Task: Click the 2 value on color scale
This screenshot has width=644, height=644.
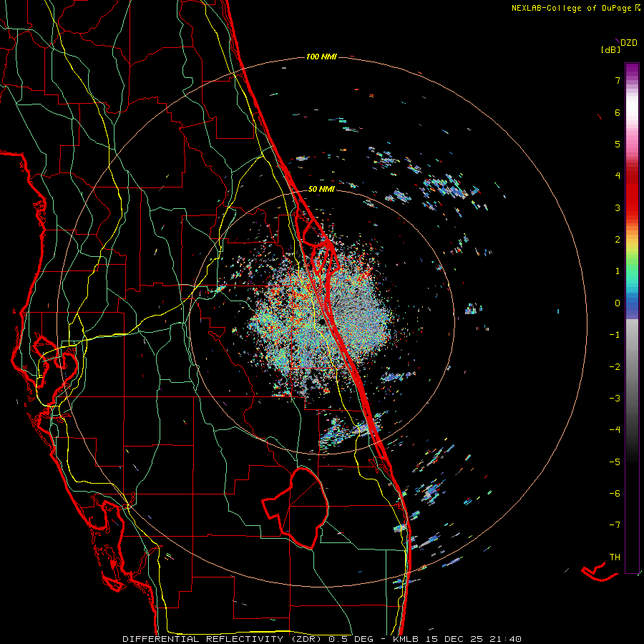Action: pyautogui.click(x=618, y=240)
